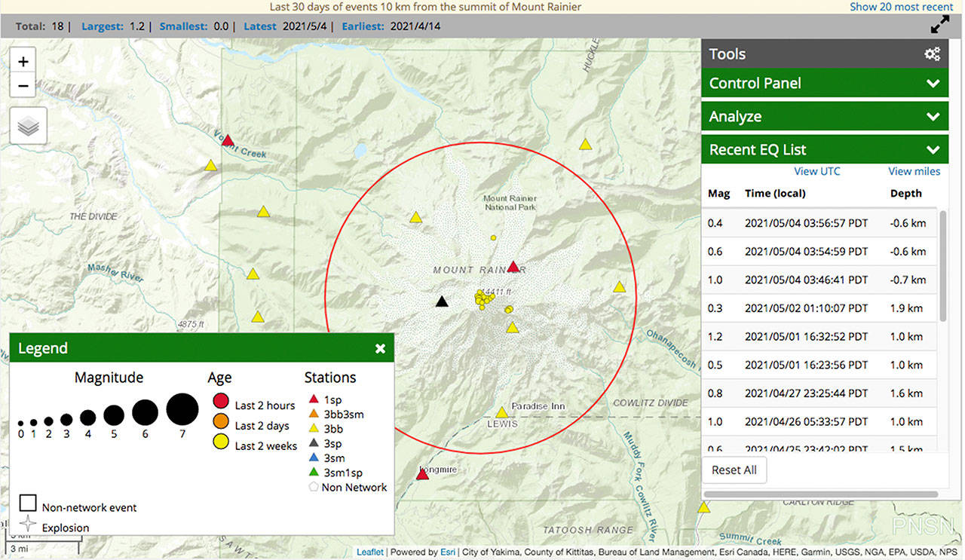The height and width of the screenshot is (560, 965).
Task: Close the Legend panel
Action: [380, 348]
